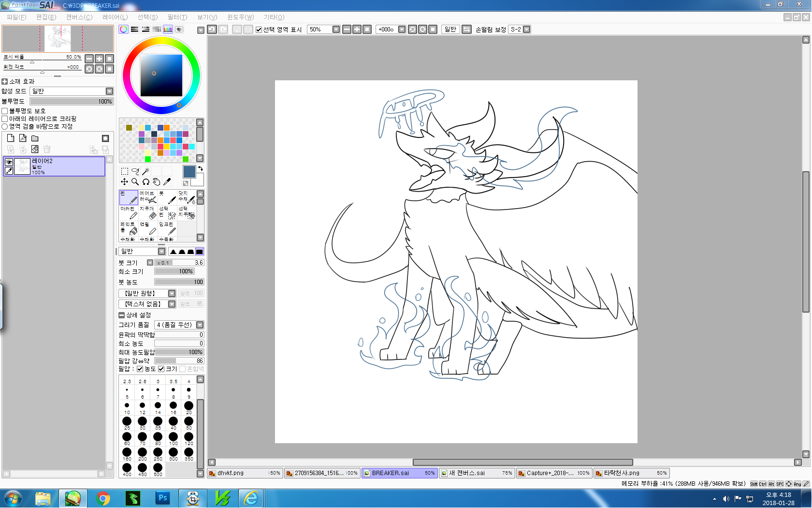Create a new linework layer

coord(23,138)
